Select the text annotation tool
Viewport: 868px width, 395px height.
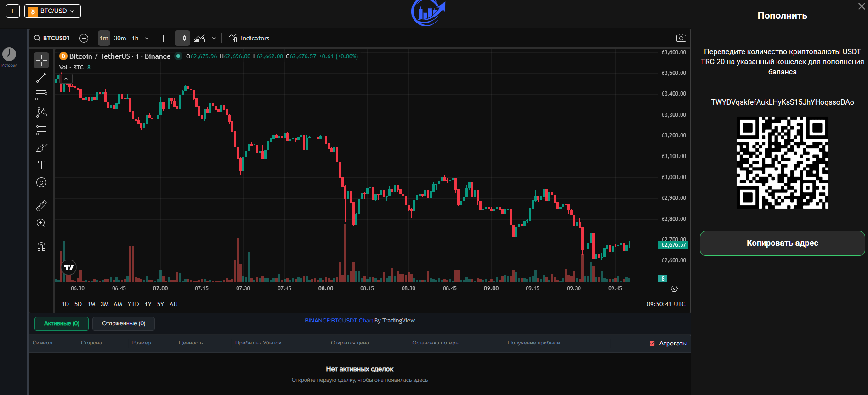pos(41,165)
